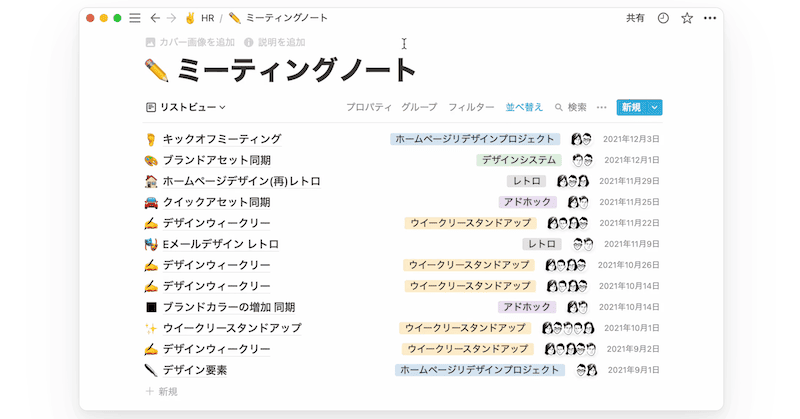Favorite the page with the star icon
The width and height of the screenshot is (800, 419).
[687, 18]
